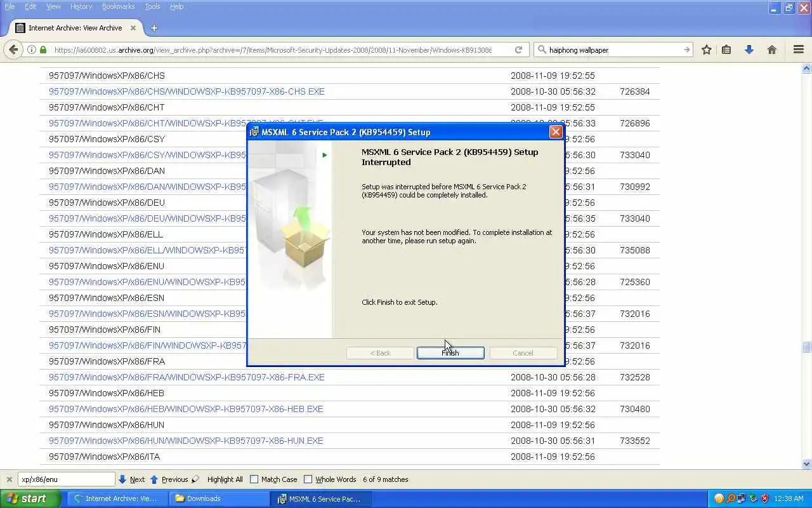Click the search go arrow
The height and width of the screenshot is (508, 812).
[x=686, y=50]
